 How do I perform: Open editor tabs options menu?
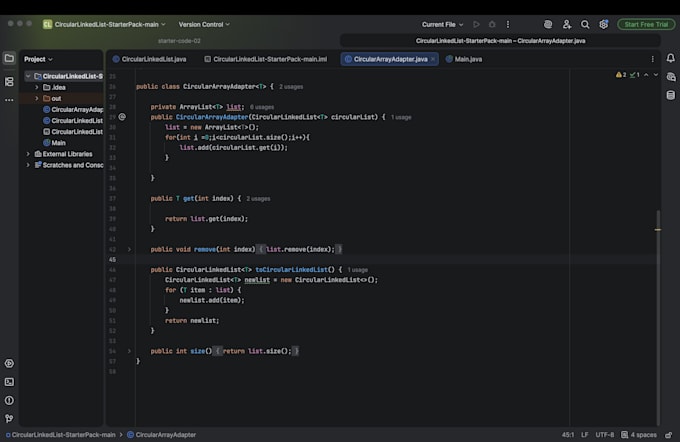pos(653,59)
